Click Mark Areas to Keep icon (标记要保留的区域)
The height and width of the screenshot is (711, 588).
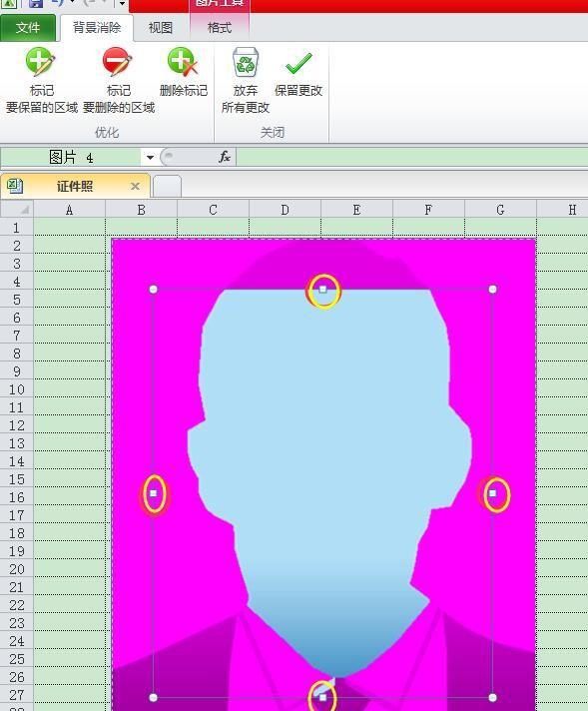tap(40, 62)
